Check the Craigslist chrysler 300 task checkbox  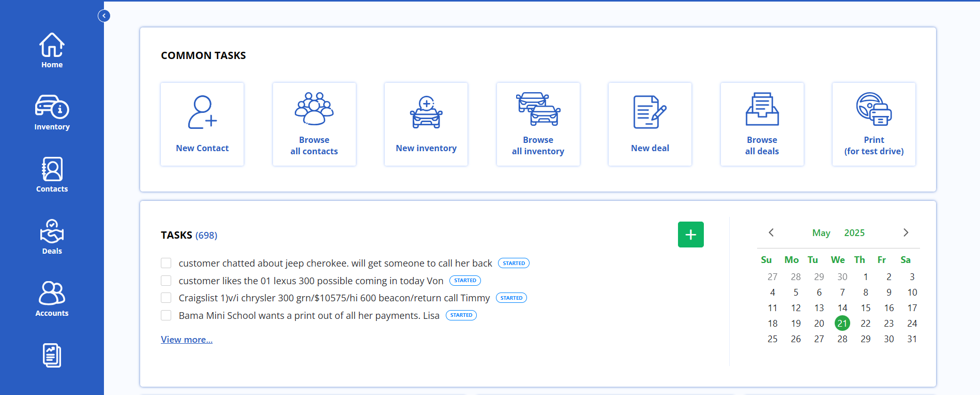[166, 298]
